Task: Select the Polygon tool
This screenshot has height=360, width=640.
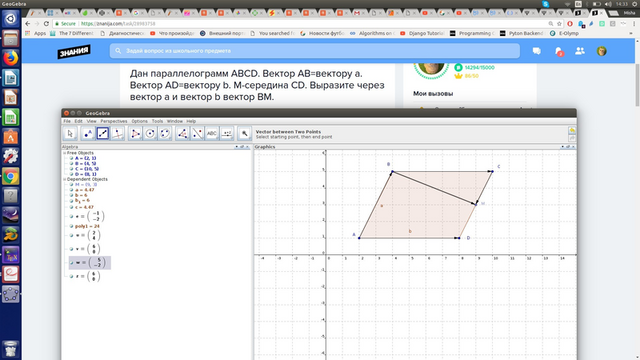Action: click(135, 133)
